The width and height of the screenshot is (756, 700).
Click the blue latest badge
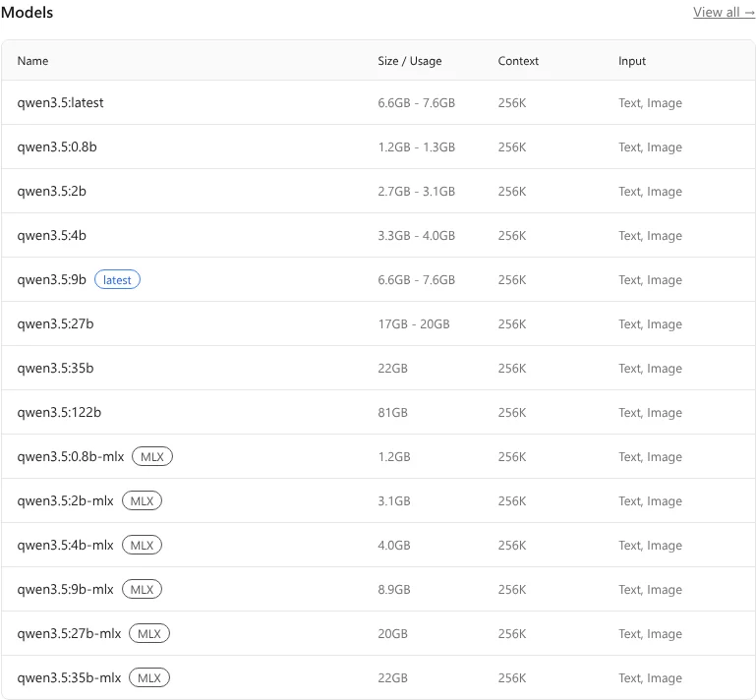[117, 279]
